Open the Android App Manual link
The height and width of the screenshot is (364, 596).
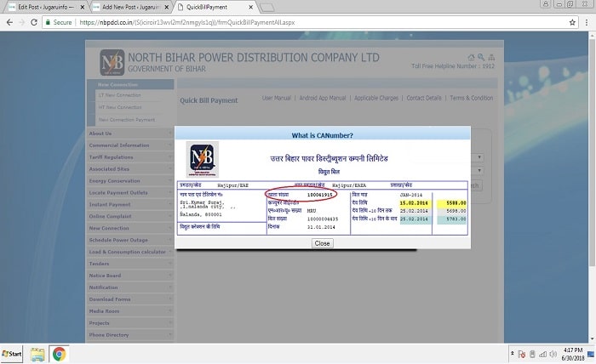[323, 98]
